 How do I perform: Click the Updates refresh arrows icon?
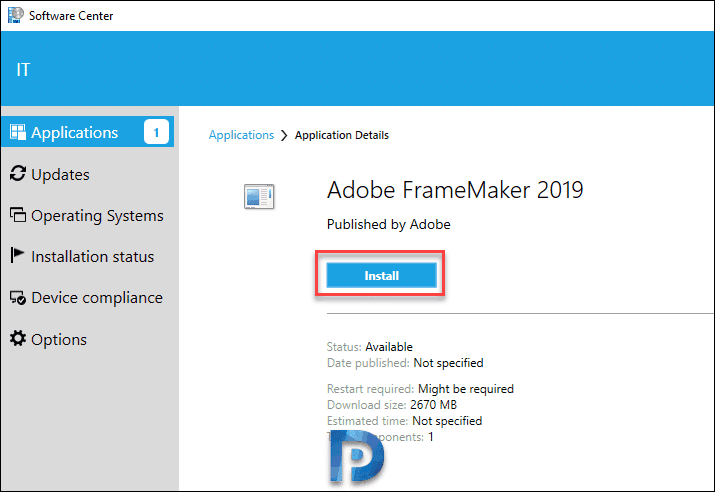coord(18,174)
